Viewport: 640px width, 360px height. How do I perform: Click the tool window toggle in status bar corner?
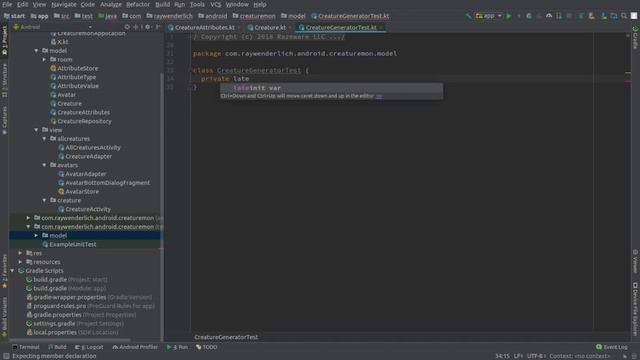tap(6, 356)
